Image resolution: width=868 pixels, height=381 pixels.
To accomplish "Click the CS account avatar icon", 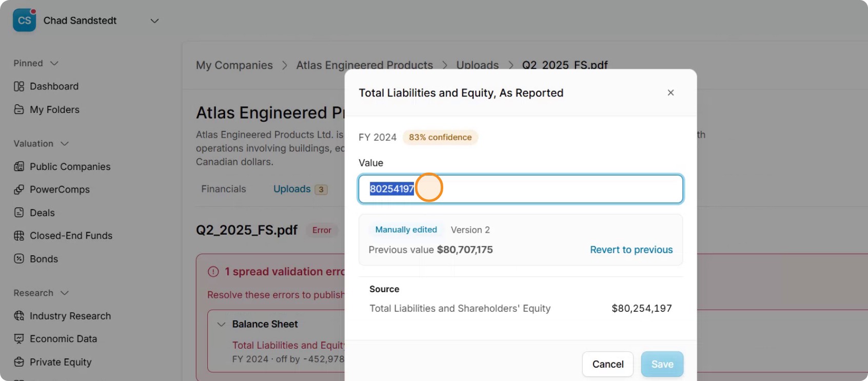I will pos(24,21).
